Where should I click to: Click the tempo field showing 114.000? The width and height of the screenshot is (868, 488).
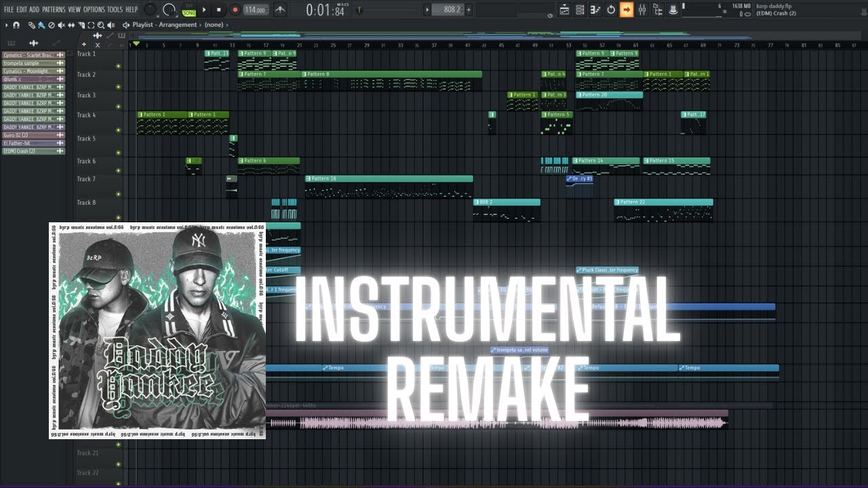pyautogui.click(x=256, y=9)
